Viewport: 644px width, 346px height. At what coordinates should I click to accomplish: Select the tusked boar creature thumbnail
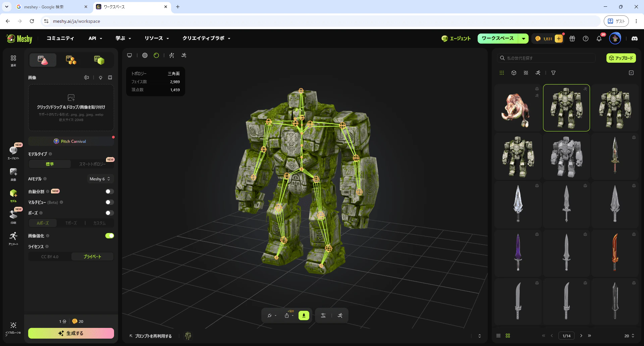(518, 108)
